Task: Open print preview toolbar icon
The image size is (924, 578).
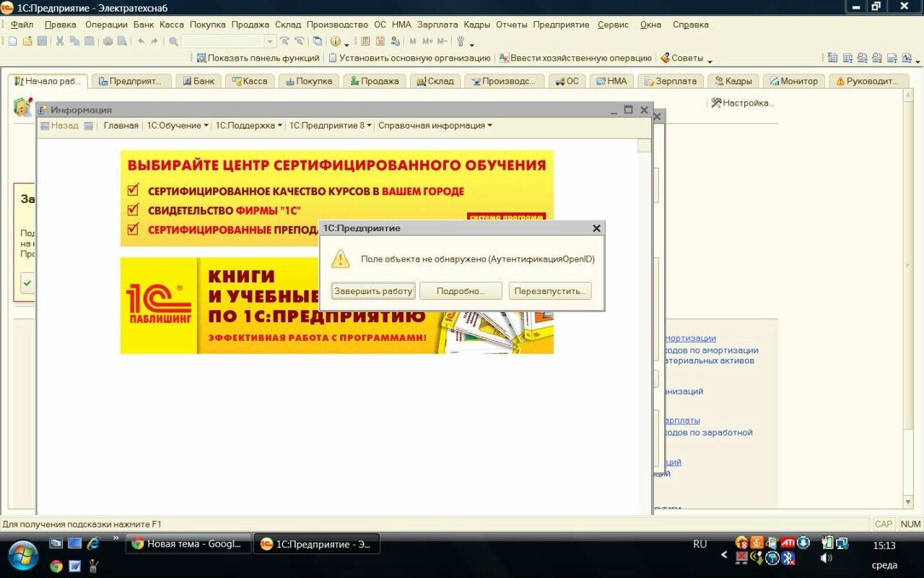Action: 122,41
